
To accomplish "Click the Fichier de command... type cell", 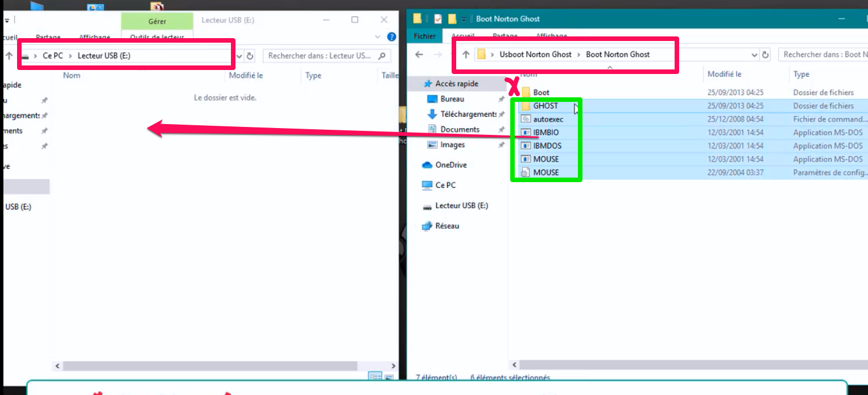I will (830, 119).
